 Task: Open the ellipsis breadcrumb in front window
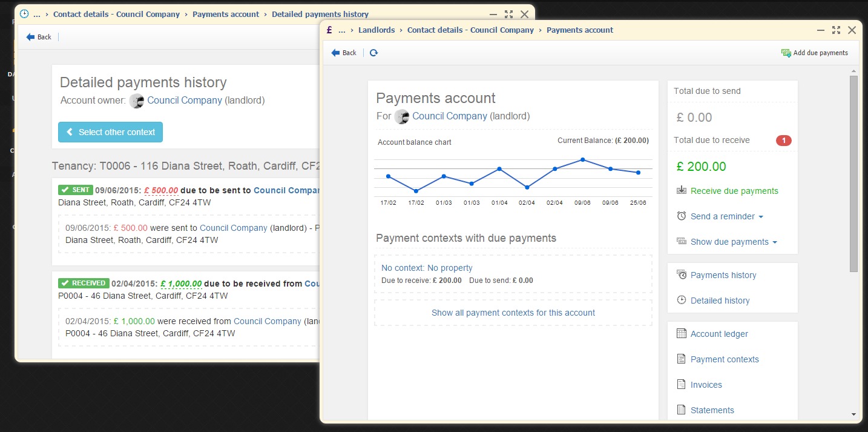[x=342, y=30]
